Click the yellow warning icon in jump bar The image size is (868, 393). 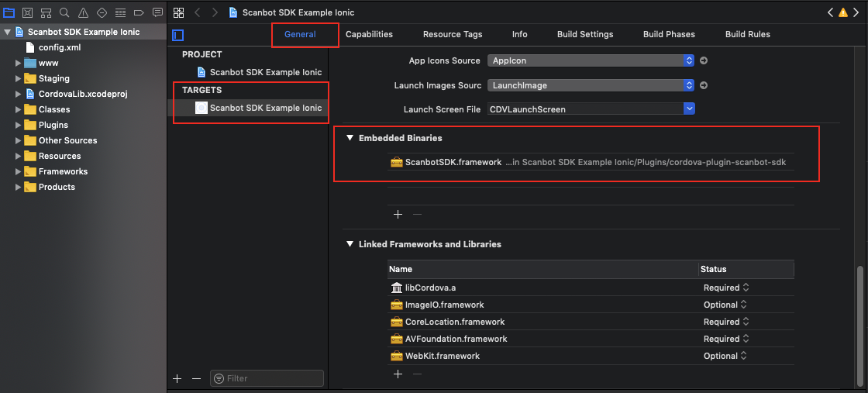coord(842,12)
